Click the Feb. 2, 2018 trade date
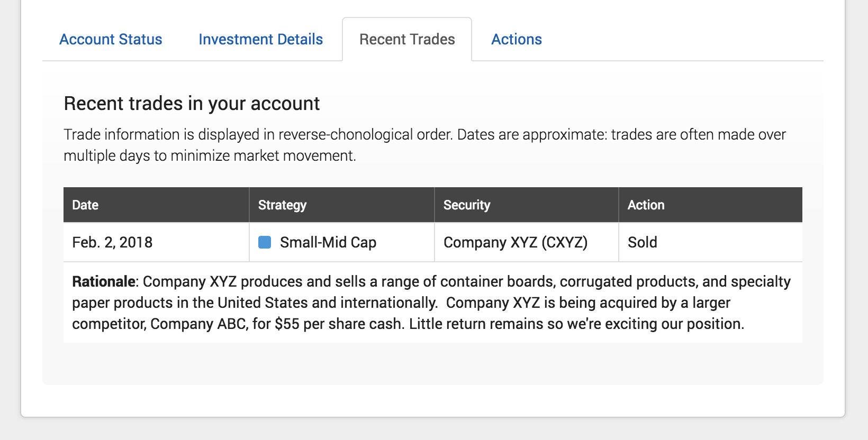Image resolution: width=868 pixels, height=440 pixels. [112, 242]
